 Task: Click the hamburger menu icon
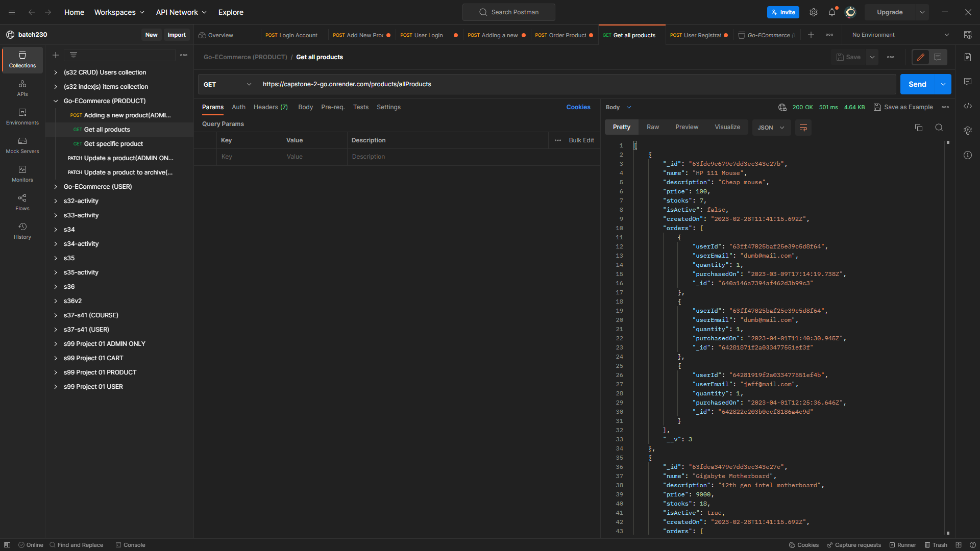pyautogui.click(x=12, y=12)
